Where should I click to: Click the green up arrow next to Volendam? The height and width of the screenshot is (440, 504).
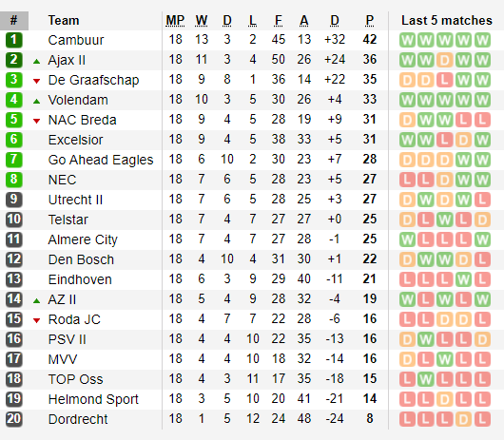(x=37, y=101)
